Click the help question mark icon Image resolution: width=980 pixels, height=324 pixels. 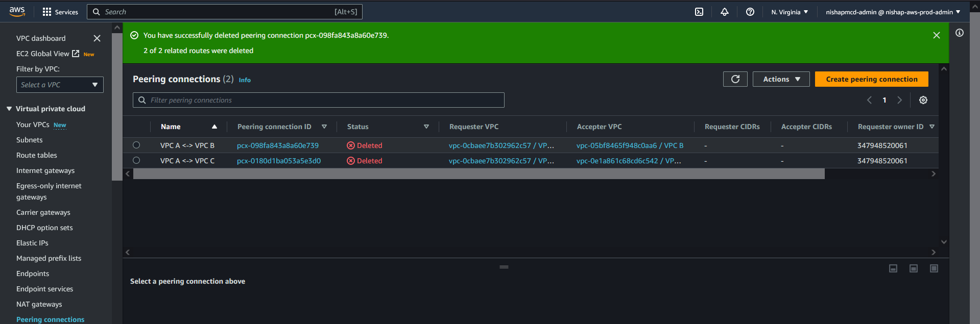(x=750, y=12)
